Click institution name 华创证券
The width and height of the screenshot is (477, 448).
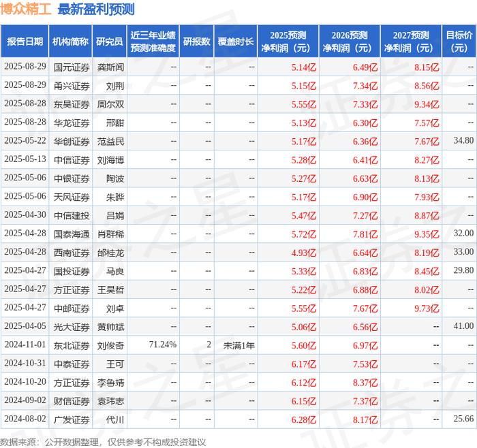click(72, 142)
